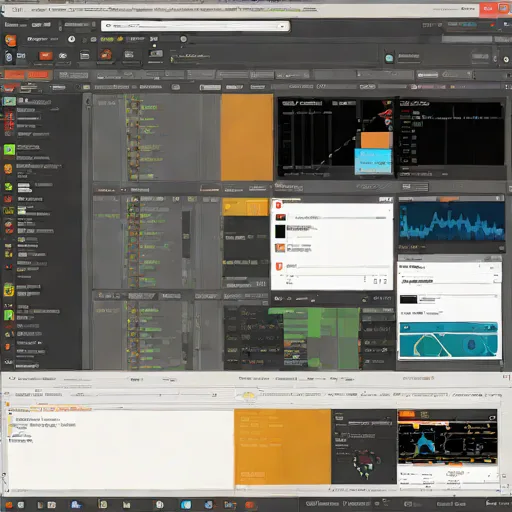Click the yellow cloud icon in lower toolbar
Image resolution: width=512 pixels, height=512 pixels.
click(248, 395)
